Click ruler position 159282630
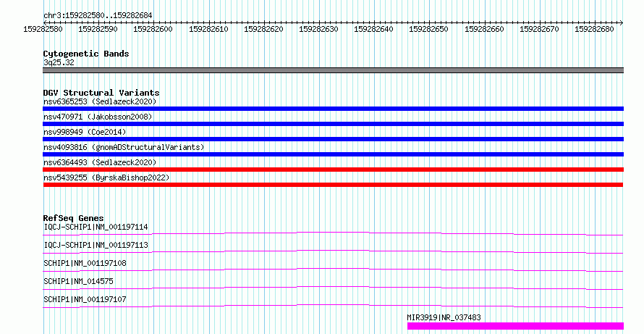The height and width of the screenshot is (334, 644). pos(318,29)
